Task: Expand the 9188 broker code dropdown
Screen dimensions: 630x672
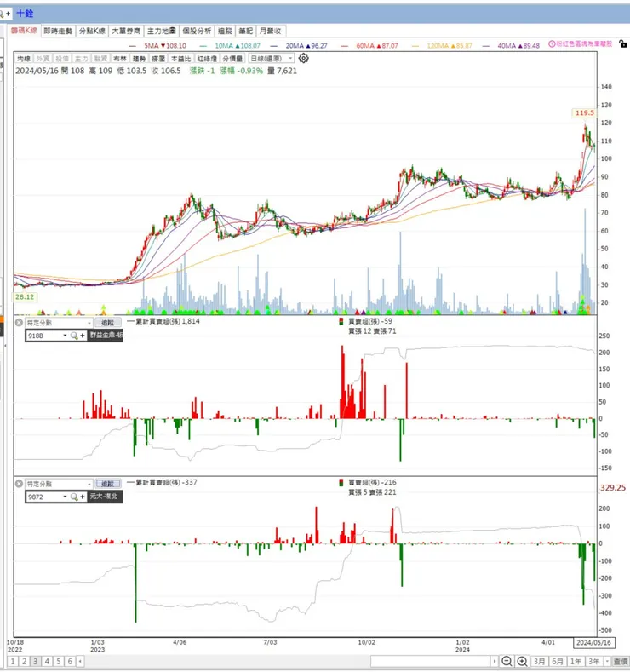Action: click(65, 336)
